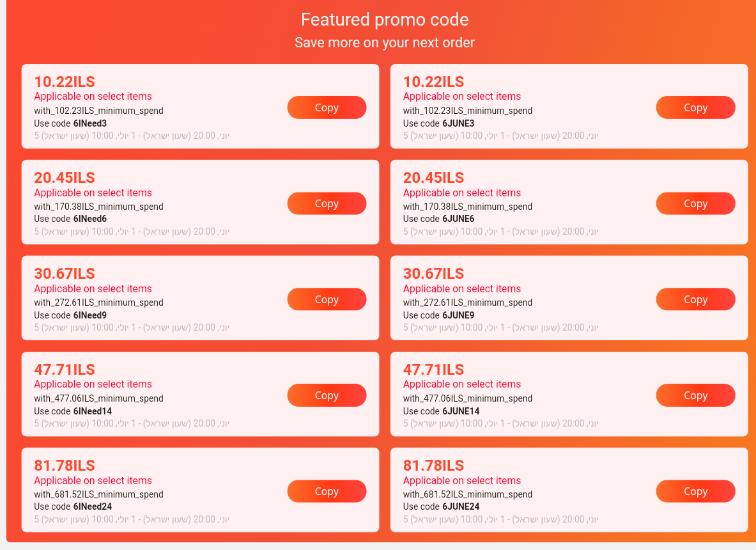Click the 10.22ILS amount for code 6JUNE3
The image size is (756, 550).
433,82
